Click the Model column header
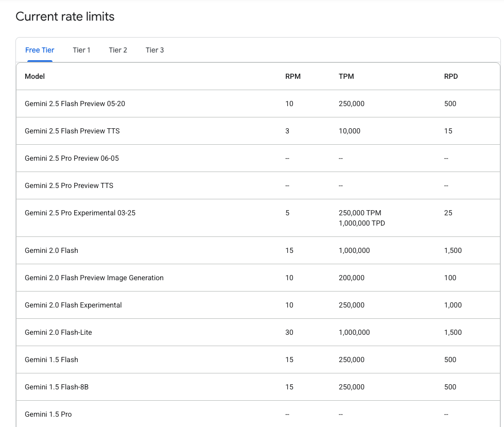This screenshot has height=427, width=504. coord(34,76)
